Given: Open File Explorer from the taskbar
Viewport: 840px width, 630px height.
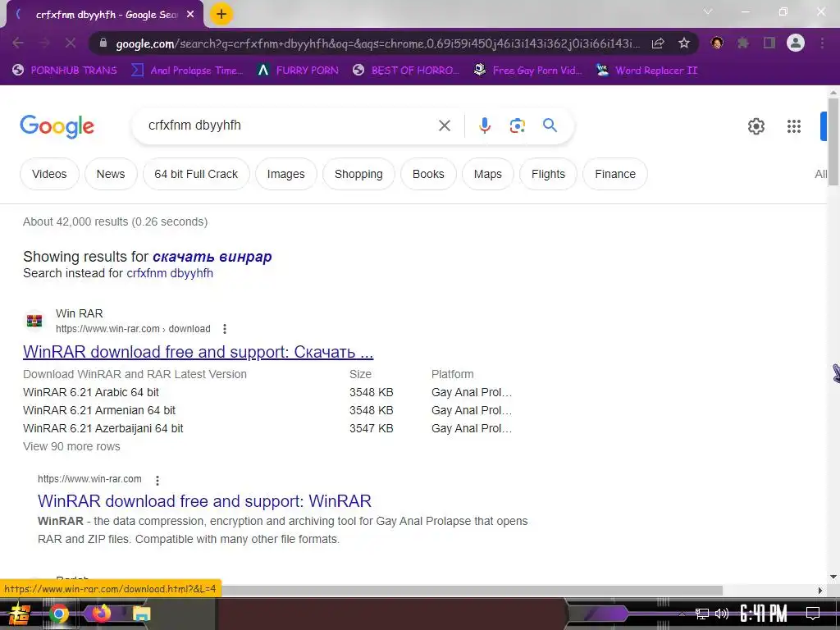Looking at the screenshot, I should tap(141, 614).
